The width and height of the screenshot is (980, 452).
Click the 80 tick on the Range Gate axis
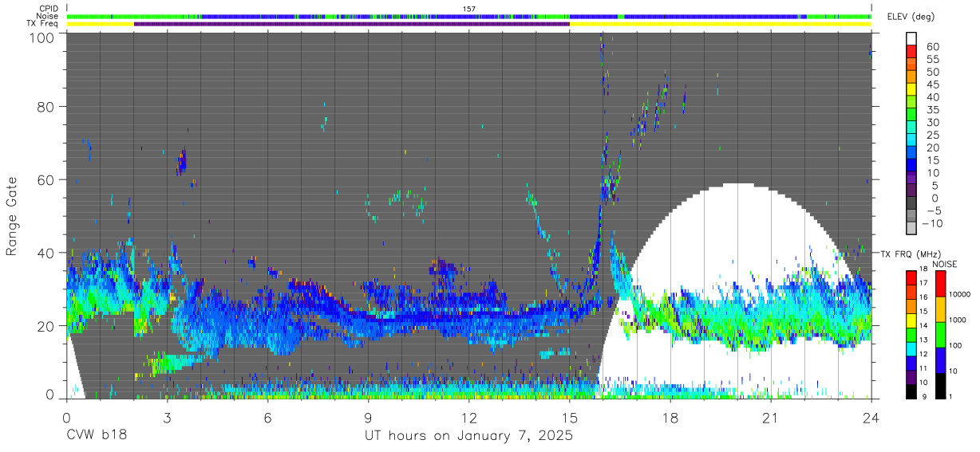45,107
